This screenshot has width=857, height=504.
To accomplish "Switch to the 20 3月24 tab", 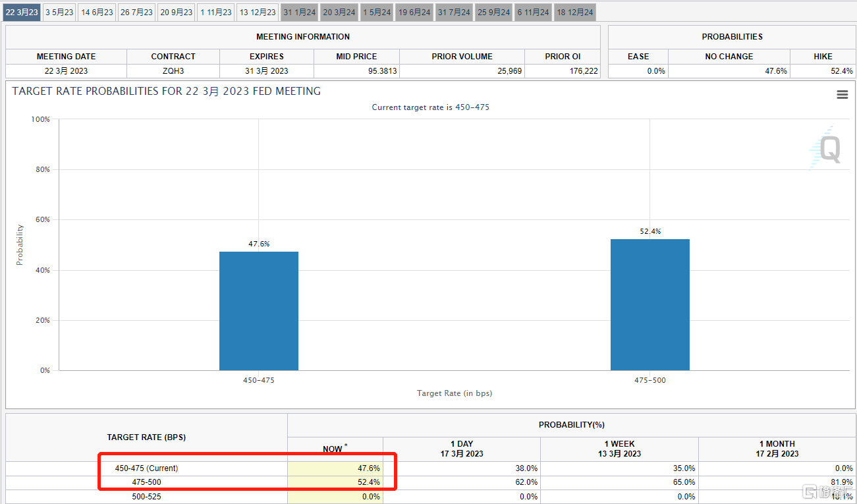I will pos(339,12).
